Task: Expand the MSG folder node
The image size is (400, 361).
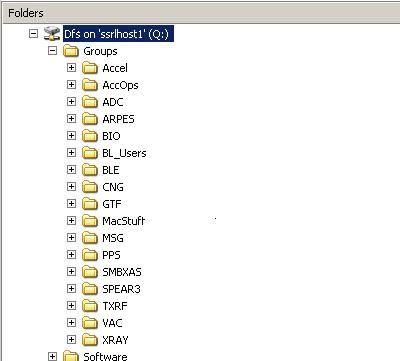Action: coord(71,238)
